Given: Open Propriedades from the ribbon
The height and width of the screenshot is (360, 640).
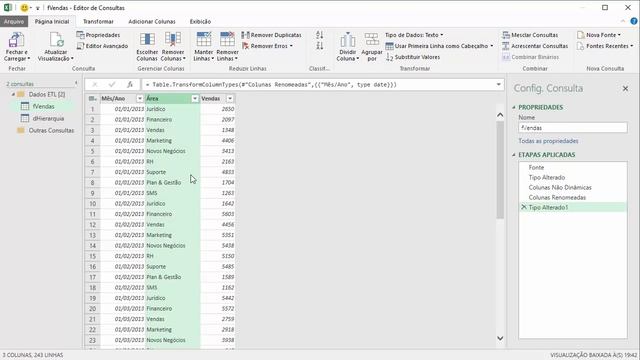Looking at the screenshot, I should point(98,35).
